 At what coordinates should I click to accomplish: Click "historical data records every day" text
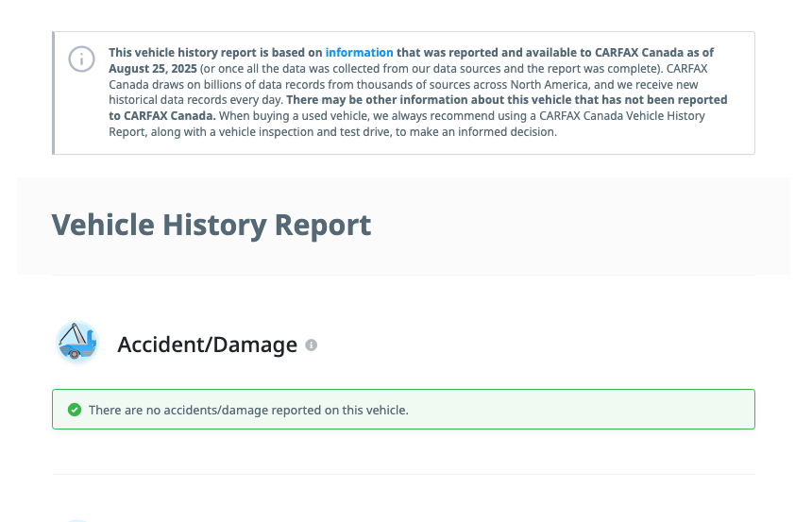(x=196, y=100)
